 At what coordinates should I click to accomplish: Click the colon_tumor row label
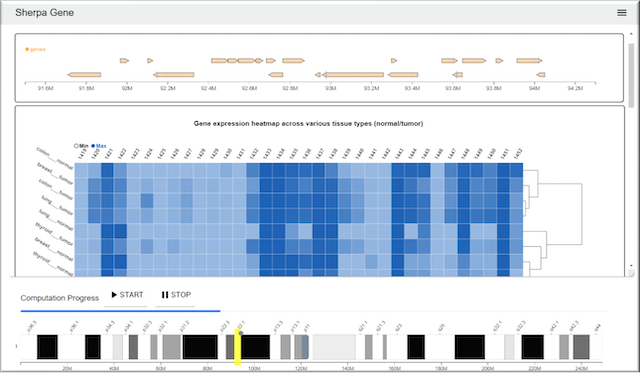pos(56,189)
